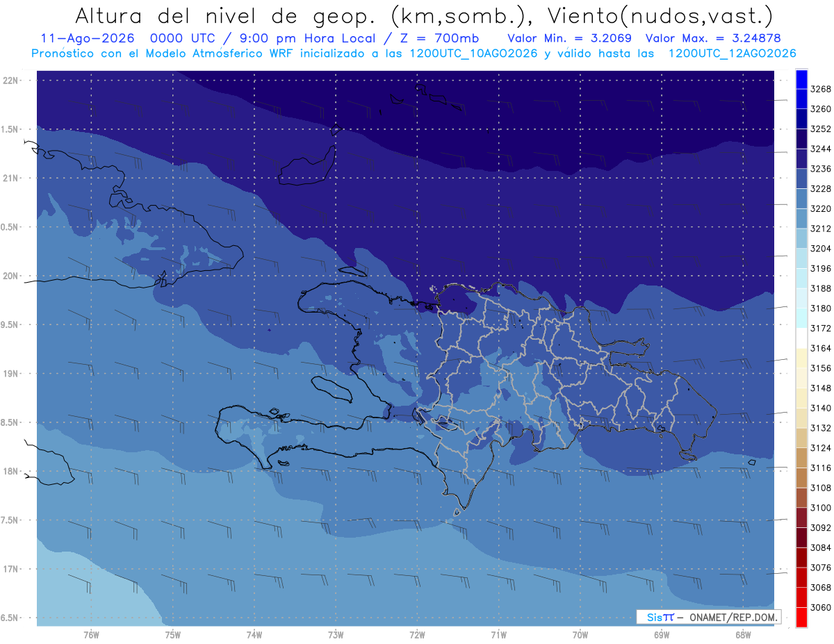Click the 75W longitude axis label
The height and width of the screenshot is (644, 834).
click(x=172, y=634)
